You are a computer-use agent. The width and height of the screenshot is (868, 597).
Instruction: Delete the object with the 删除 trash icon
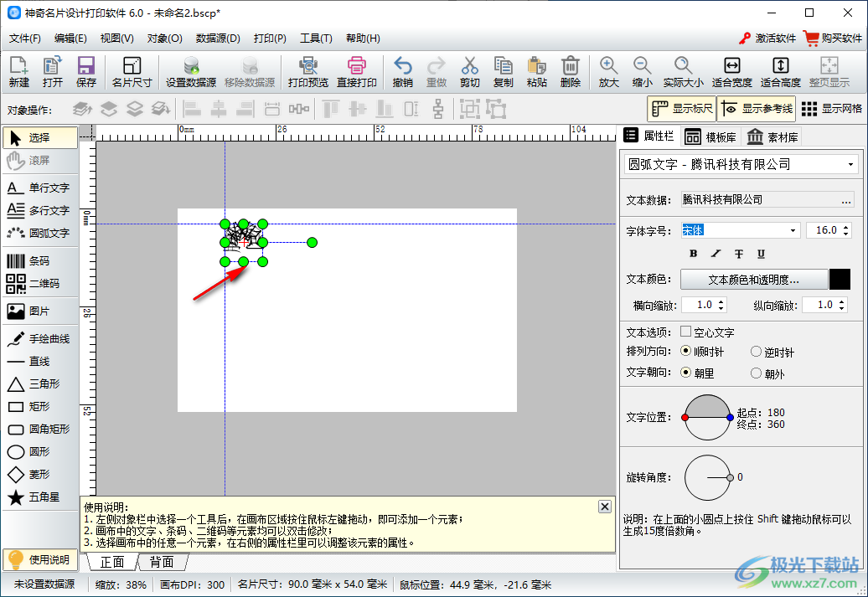tap(571, 72)
